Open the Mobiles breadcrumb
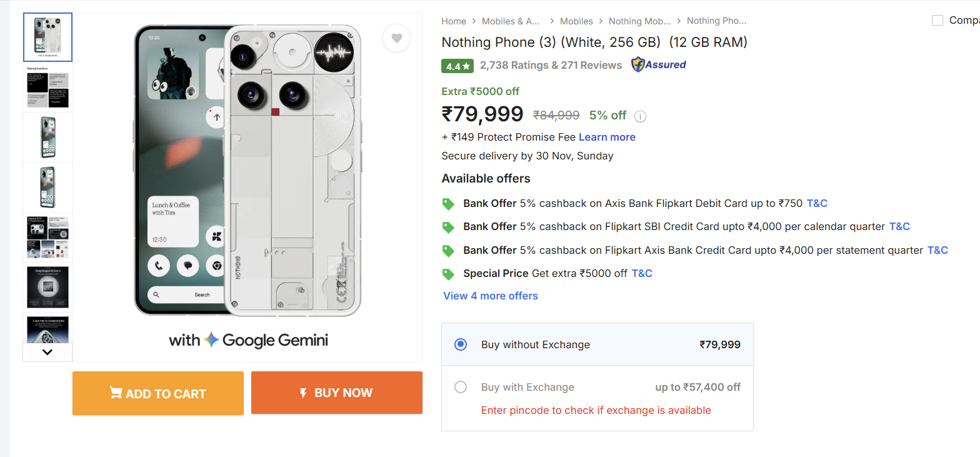The width and height of the screenshot is (980, 457). pos(576,21)
